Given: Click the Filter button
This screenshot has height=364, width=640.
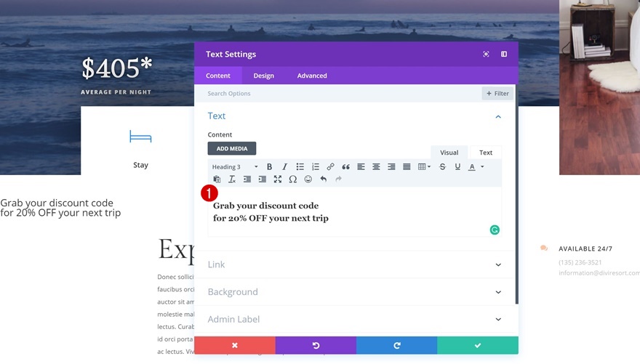Looking at the screenshot, I should [497, 93].
